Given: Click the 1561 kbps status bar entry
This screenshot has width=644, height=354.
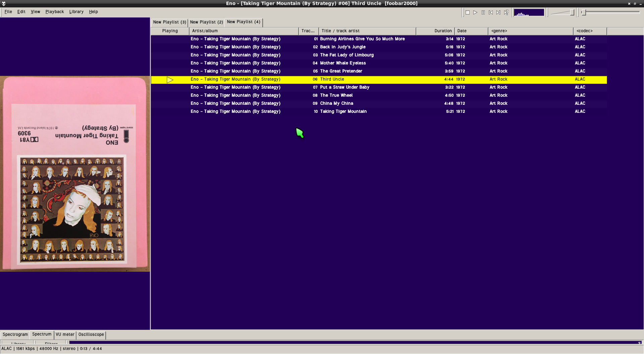Looking at the screenshot, I should [25, 349].
